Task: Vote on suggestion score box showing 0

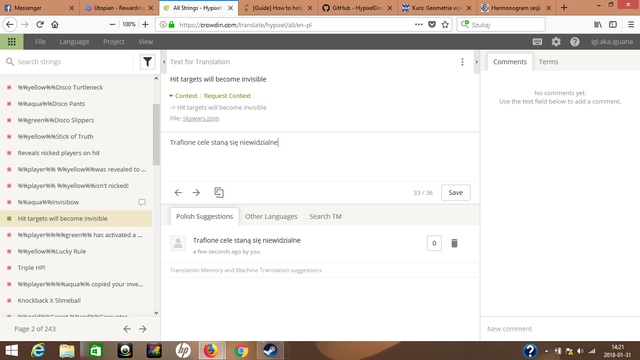Action: [434, 243]
